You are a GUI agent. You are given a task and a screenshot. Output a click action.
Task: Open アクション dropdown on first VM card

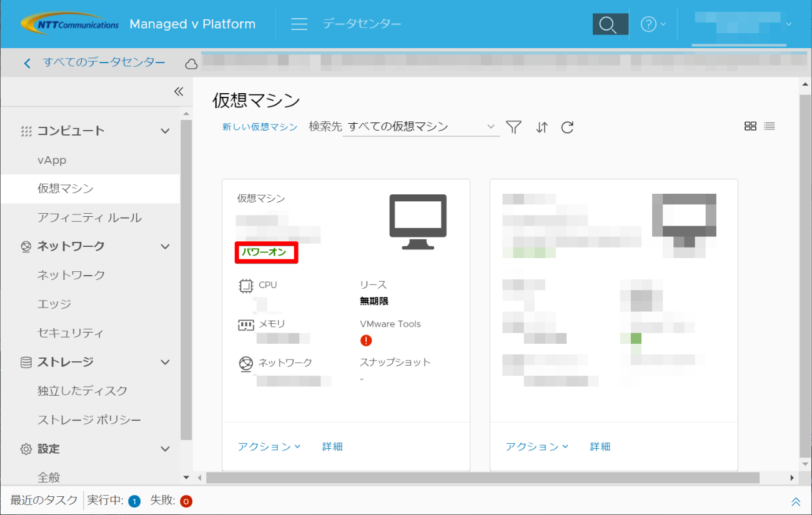pyautogui.click(x=269, y=447)
